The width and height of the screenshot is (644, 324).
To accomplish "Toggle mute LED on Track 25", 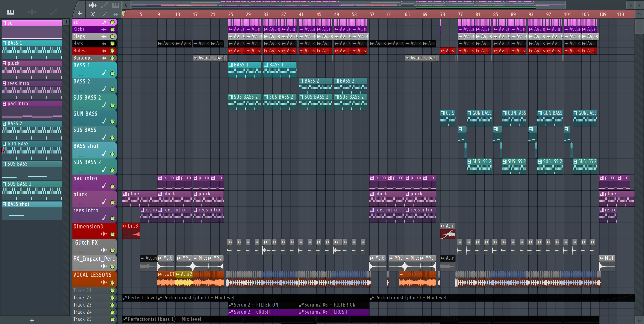I will pyautogui.click(x=112, y=319).
